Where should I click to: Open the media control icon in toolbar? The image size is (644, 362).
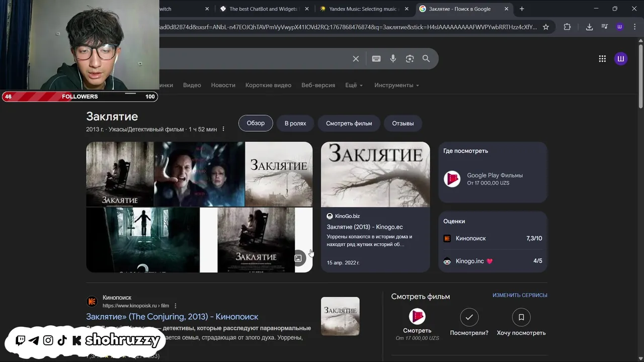(604, 27)
